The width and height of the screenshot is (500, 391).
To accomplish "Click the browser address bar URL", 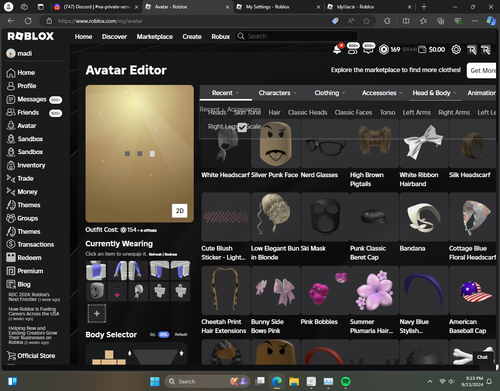I will pyautogui.click(x=100, y=21).
